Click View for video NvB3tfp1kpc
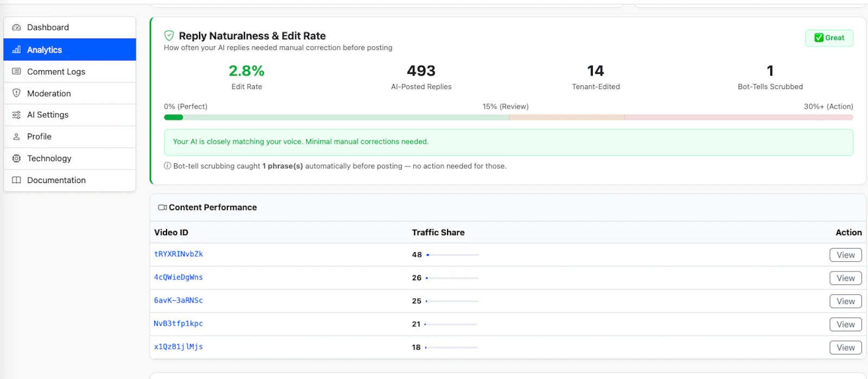The image size is (868, 379). (x=845, y=325)
